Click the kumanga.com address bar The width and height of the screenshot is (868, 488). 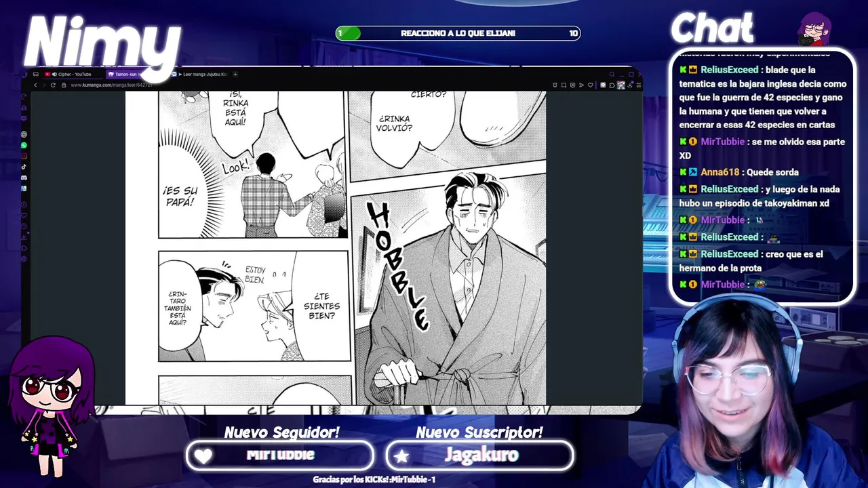tap(112, 85)
